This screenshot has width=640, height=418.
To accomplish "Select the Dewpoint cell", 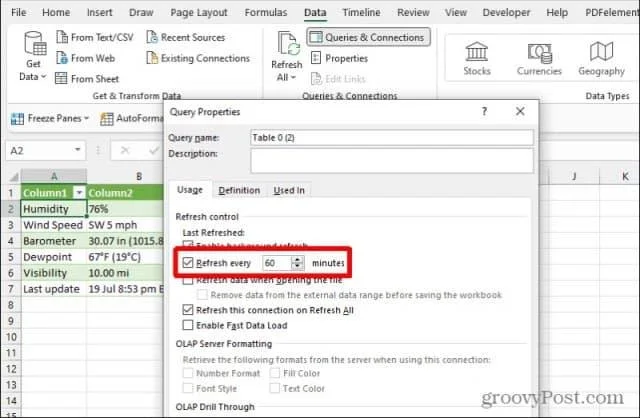I will (53, 257).
